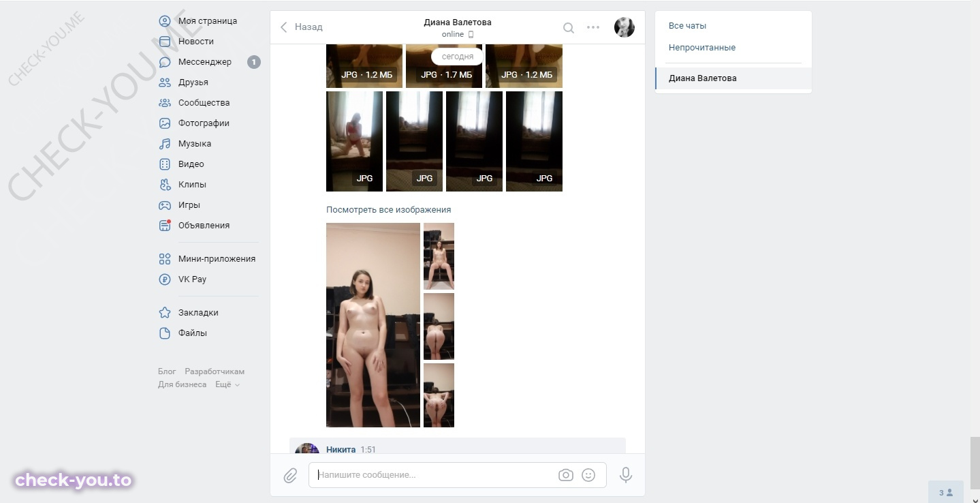The width and height of the screenshot is (980, 503).
Task: Open the 'Разработчикам' footer link
Action: pyautogui.click(x=215, y=371)
